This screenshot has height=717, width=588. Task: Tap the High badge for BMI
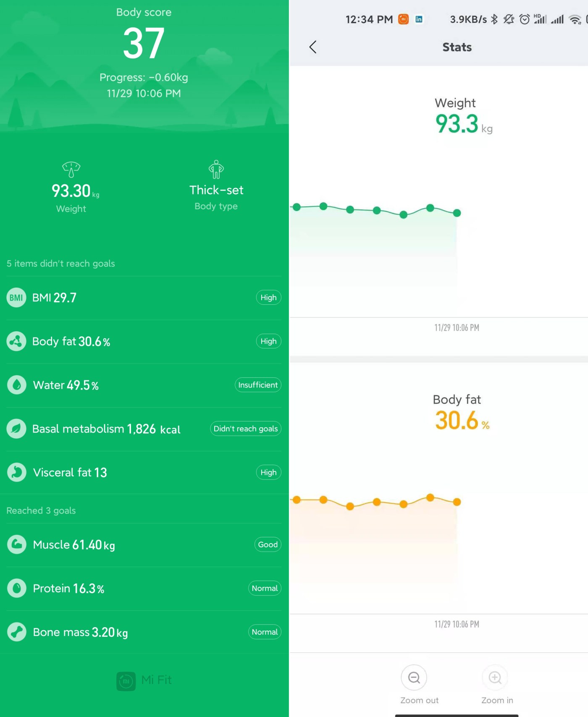(x=268, y=298)
